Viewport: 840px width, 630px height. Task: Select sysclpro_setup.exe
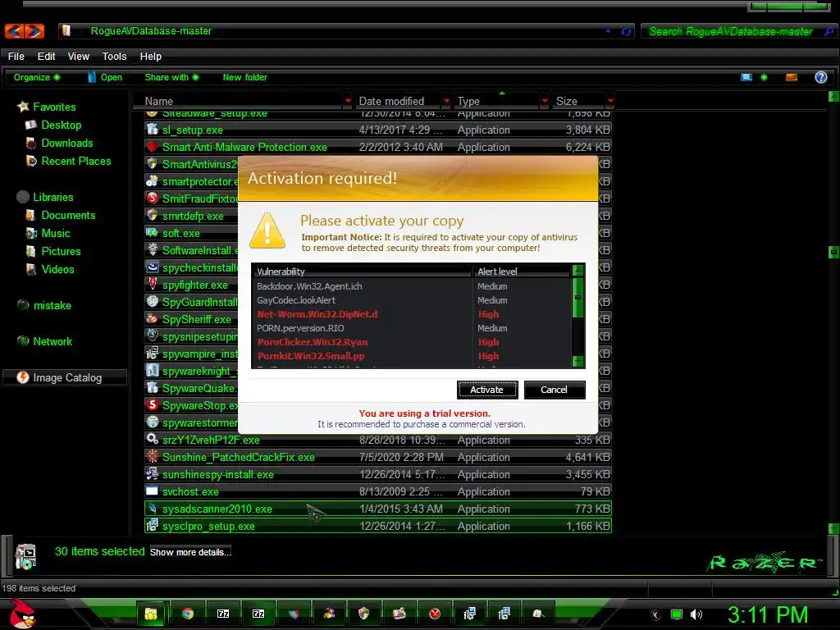[377, 526]
